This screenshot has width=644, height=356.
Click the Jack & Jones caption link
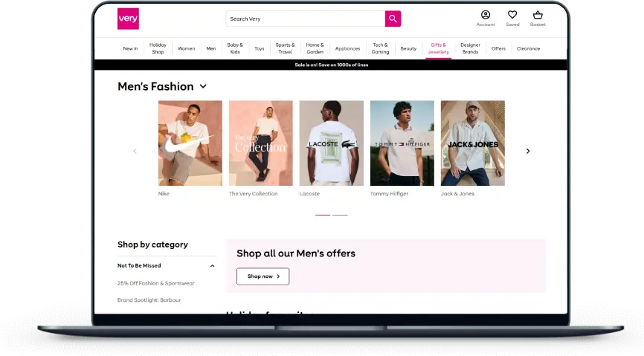point(457,194)
